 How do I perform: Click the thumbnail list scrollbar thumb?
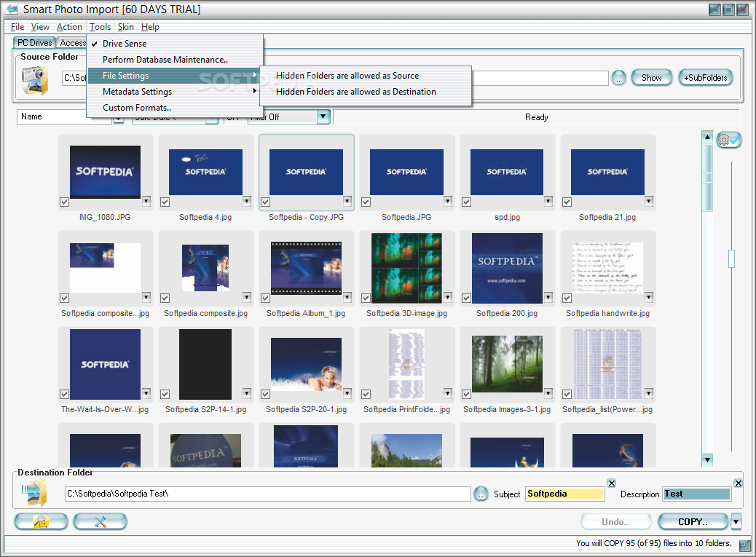[x=707, y=177]
